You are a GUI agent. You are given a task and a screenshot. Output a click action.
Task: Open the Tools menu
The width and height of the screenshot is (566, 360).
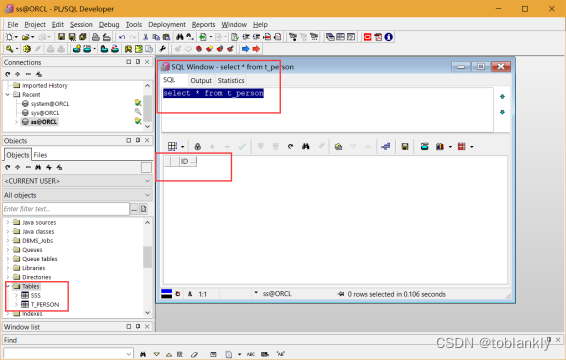134,25
